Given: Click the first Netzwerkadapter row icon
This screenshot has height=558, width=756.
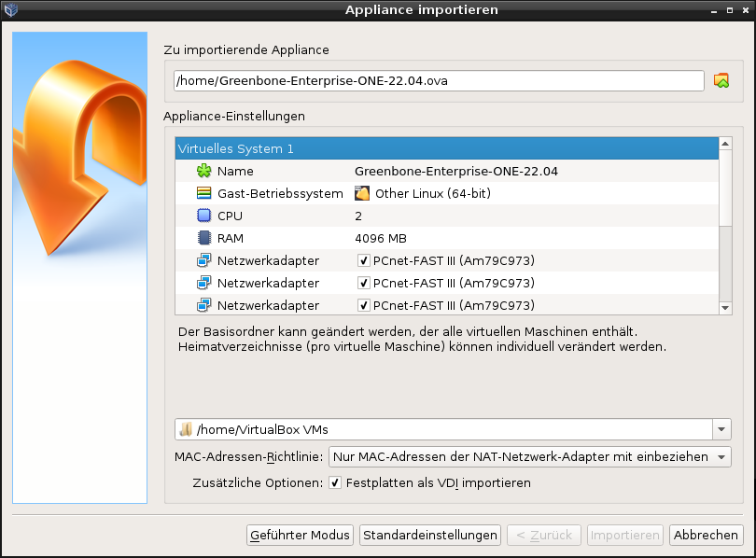Looking at the screenshot, I should coord(204,260).
